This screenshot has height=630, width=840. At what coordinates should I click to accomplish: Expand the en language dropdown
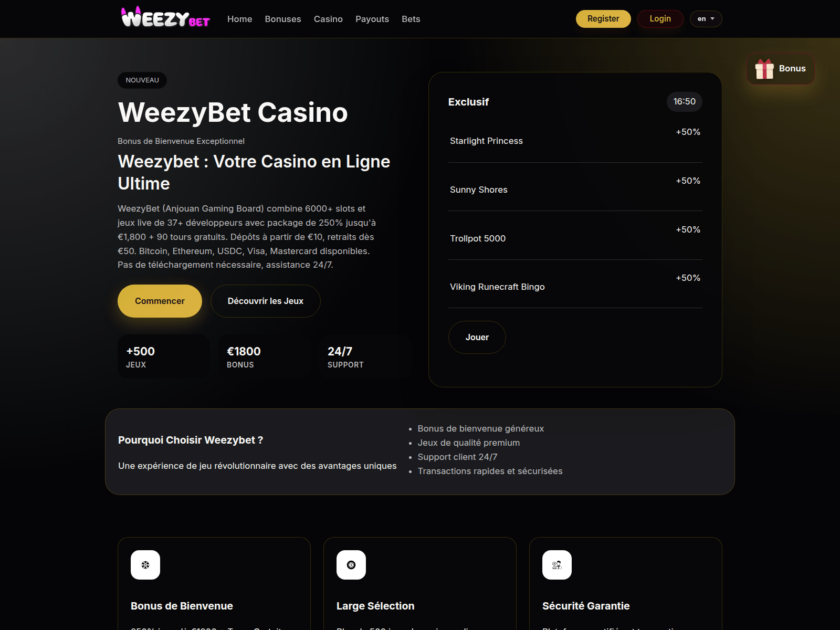tap(706, 19)
